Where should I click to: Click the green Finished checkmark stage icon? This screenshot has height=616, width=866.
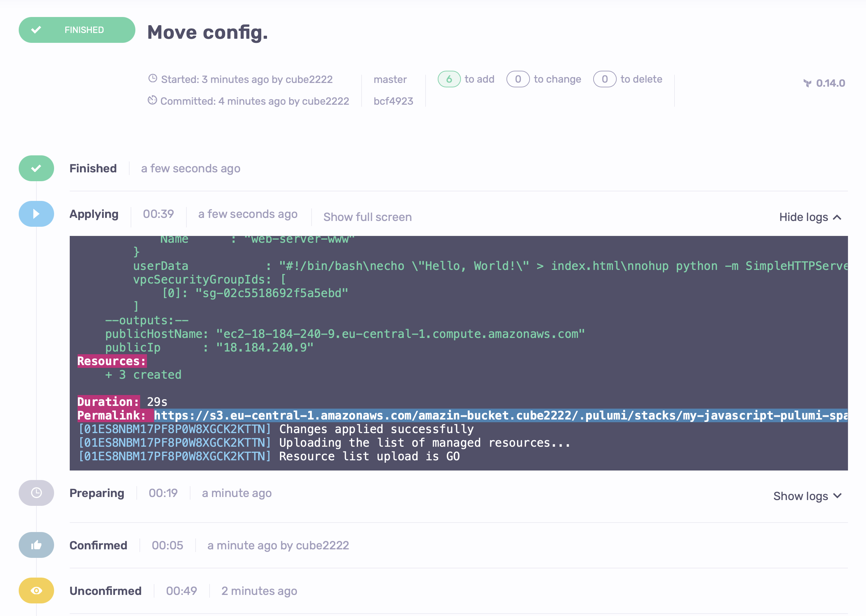[x=36, y=168]
